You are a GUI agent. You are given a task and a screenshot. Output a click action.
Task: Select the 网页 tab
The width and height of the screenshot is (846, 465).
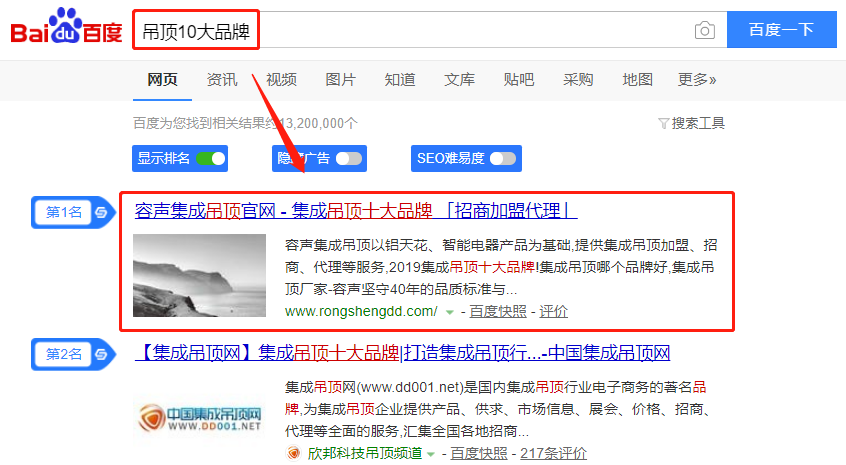(x=162, y=80)
